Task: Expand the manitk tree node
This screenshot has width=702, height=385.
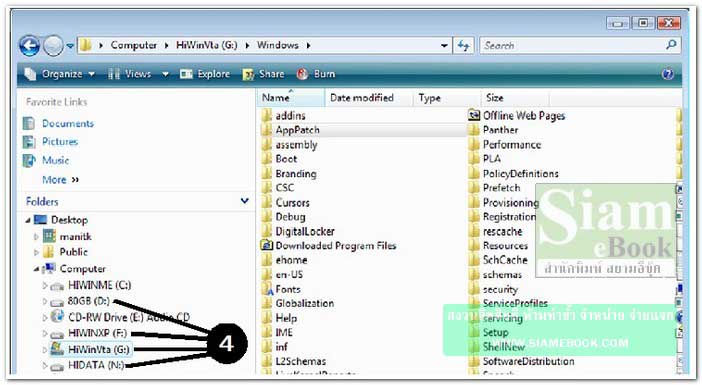Action: (x=36, y=237)
